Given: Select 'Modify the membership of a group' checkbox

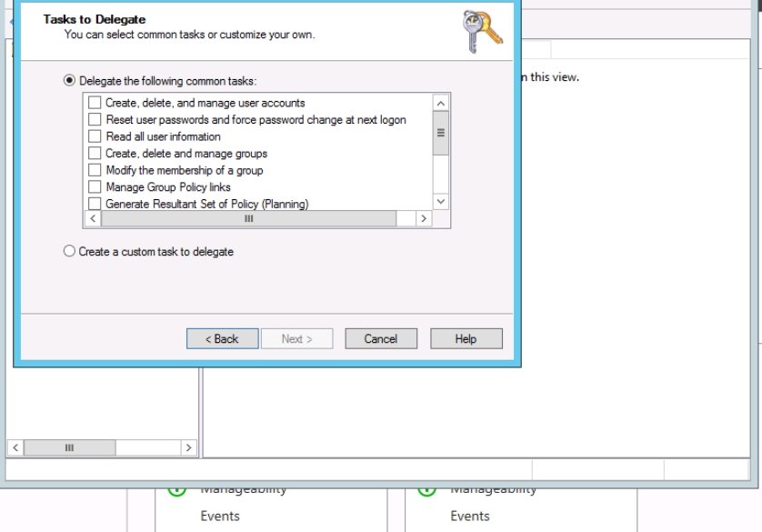Looking at the screenshot, I should (95, 170).
